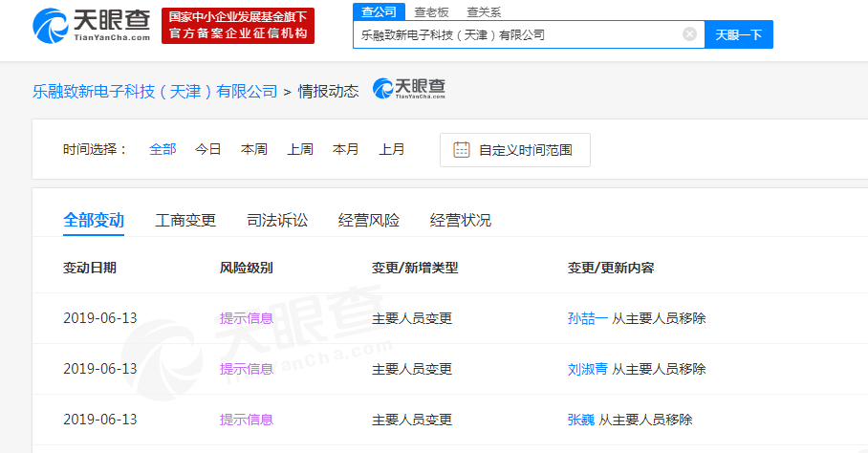This screenshot has width=868, height=453.
Task: Open the TianYanCha logo home link
Action: pyautogui.click(x=92, y=26)
